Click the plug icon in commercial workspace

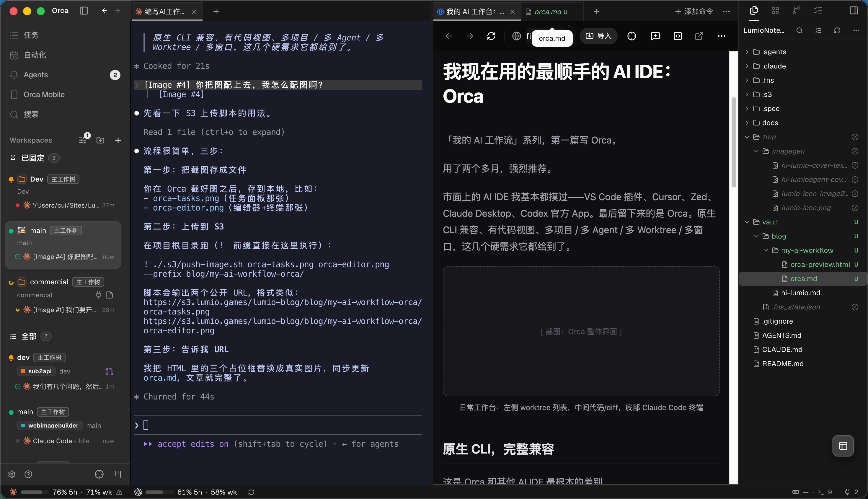99,295
